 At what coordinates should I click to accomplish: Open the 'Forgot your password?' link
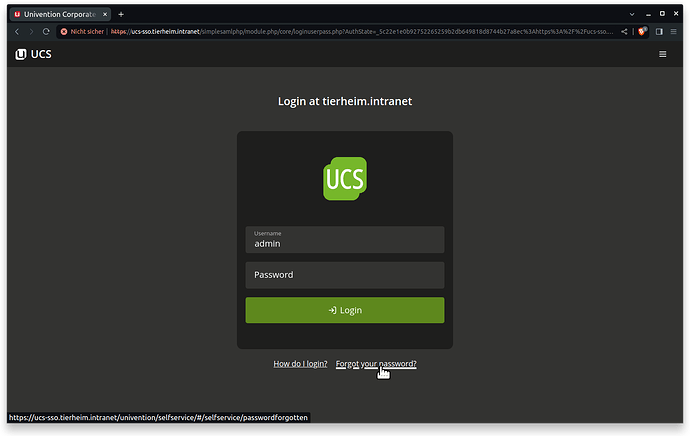[x=376, y=364]
